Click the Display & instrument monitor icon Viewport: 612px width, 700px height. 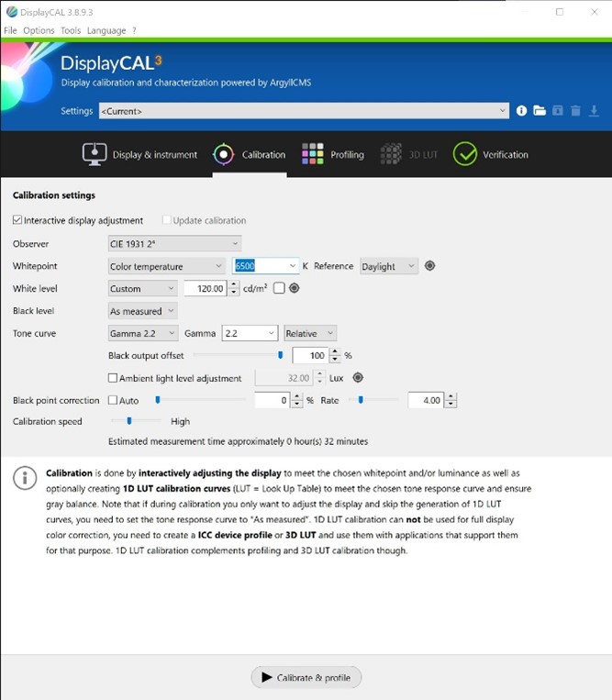tap(95, 154)
